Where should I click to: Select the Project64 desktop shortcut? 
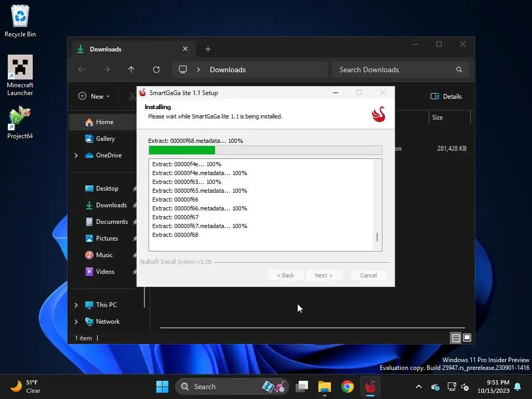point(20,122)
